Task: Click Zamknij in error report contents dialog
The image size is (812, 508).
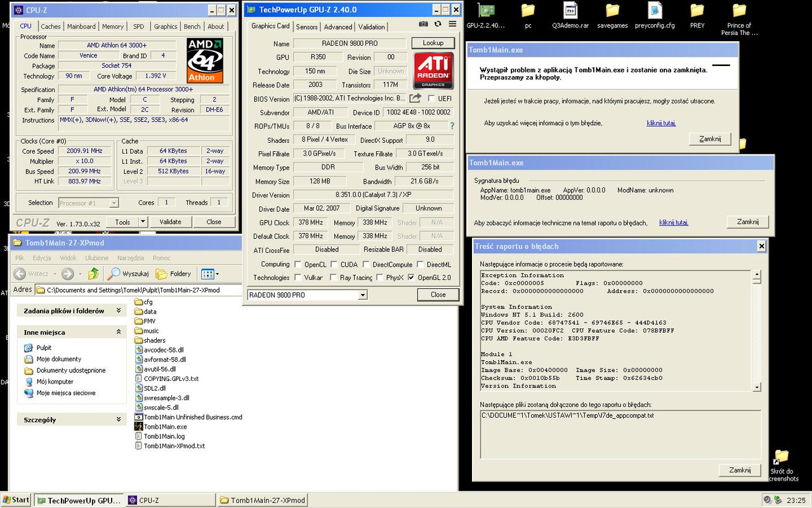Action: [740, 470]
